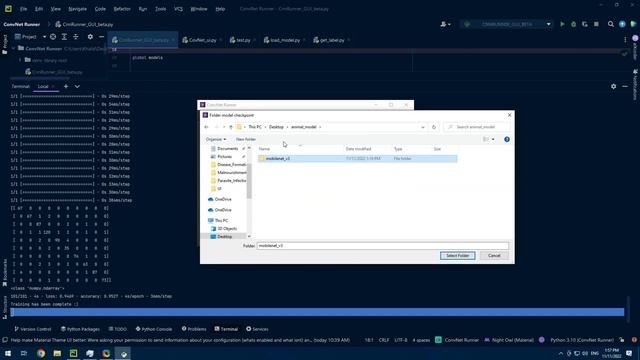Screen dimensions: 640x360
Task: Select the mobilenet_v3 folder row
Action: (x=357, y=158)
